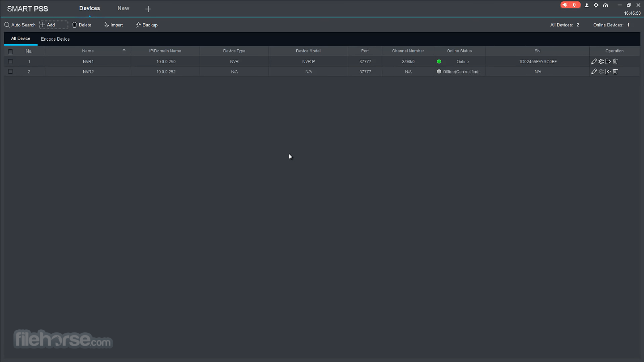
Task: Delete NVR2 using its trash icon
Action: pyautogui.click(x=615, y=72)
